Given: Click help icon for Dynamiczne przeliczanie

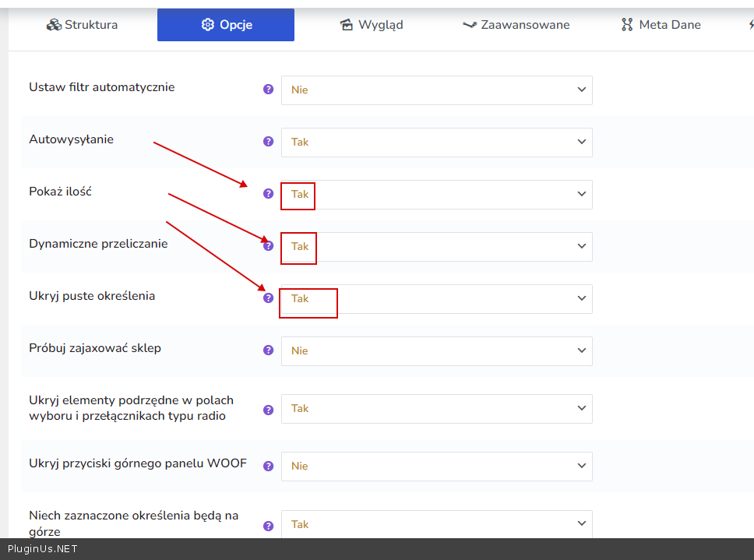Looking at the screenshot, I should pyautogui.click(x=269, y=246).
